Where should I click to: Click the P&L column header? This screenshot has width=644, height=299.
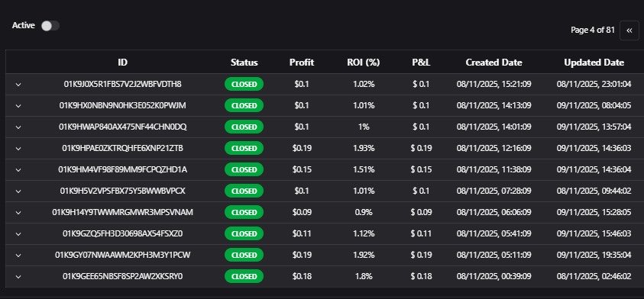(x=421, y=63)
